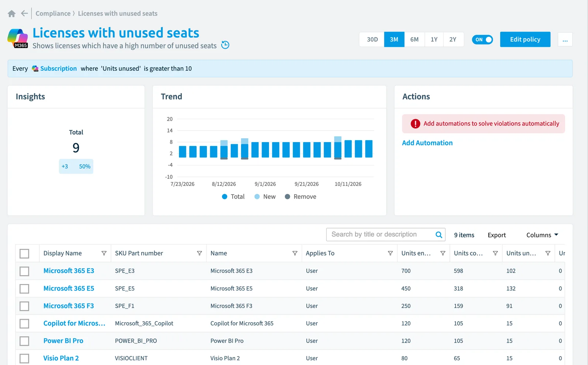Click the M365 app logo
This screenshot has width=588, height=365.
coord(18,38)
